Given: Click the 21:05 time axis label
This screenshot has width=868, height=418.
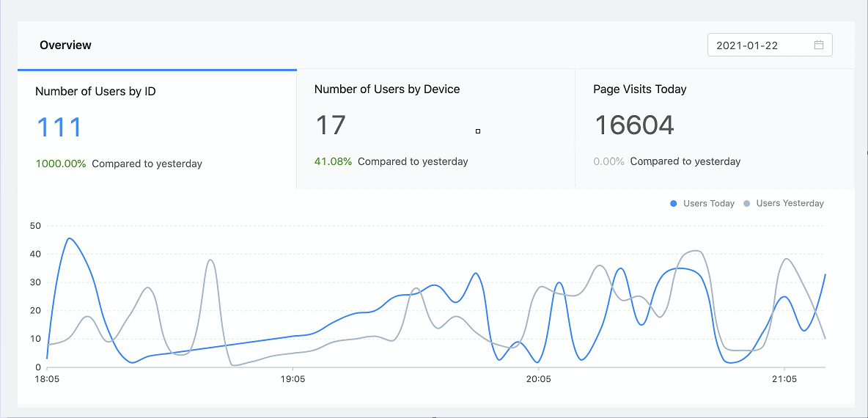Looking at the screenshot, I should [x=784, y=380].
